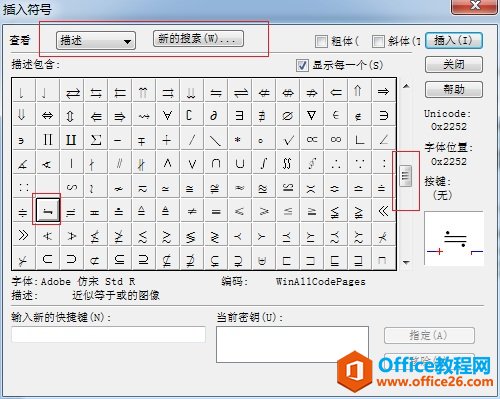The width and height of the screenshot is (500, 399).
Task: Select the proportional-to ∝ symbol
Action: pos(312,139)
